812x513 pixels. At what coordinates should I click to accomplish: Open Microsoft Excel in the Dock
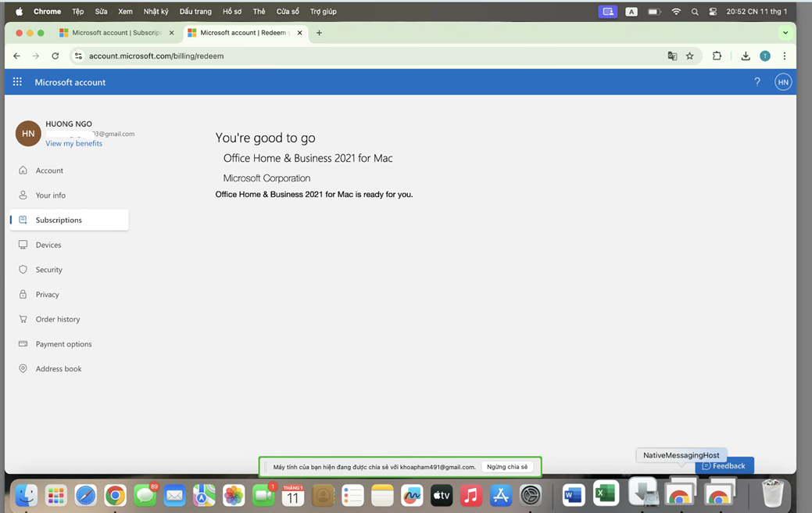pos(606,493)
